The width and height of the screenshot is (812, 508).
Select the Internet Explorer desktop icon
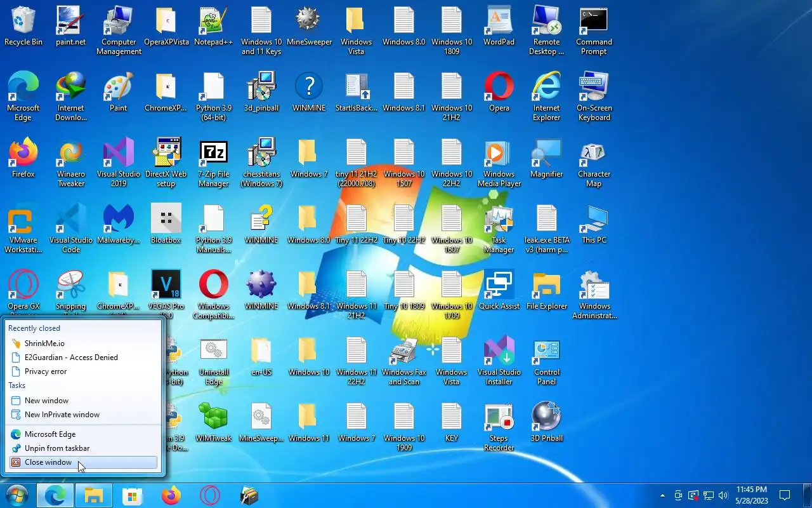[547, 97]
